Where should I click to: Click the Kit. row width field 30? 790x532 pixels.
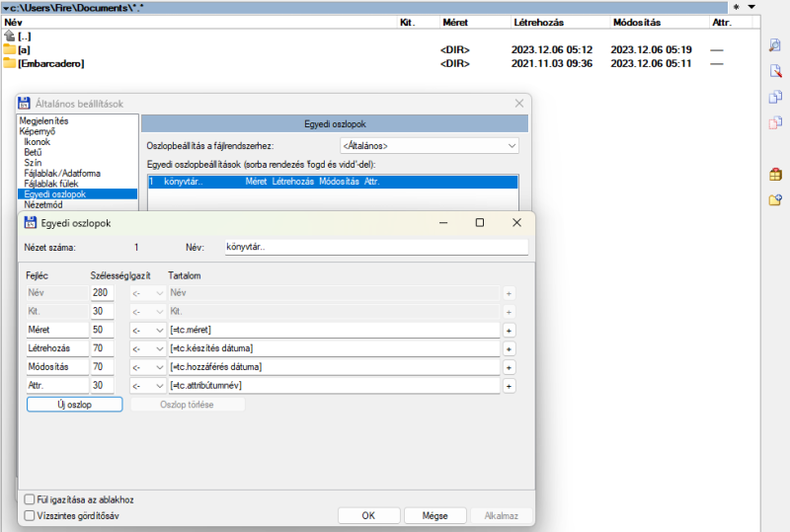coord(103,311)
